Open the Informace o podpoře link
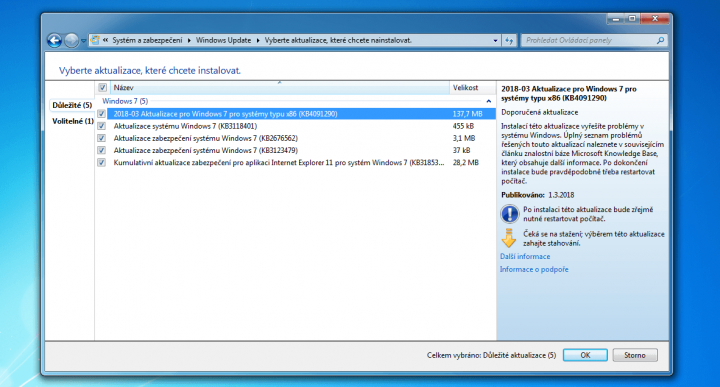This screenshot has width=720, height=387. (534, 269)
